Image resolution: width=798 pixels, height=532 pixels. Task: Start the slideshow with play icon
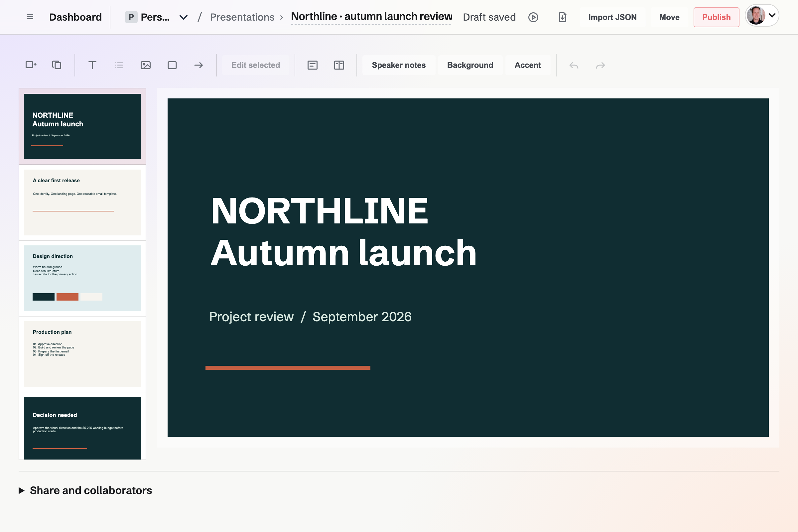tap(533, 17)
